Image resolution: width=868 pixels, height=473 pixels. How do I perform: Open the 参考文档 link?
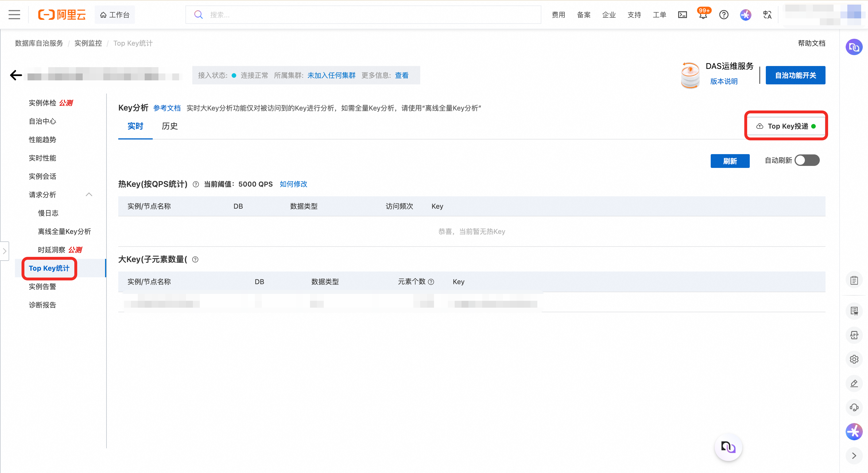coord(167,108)
